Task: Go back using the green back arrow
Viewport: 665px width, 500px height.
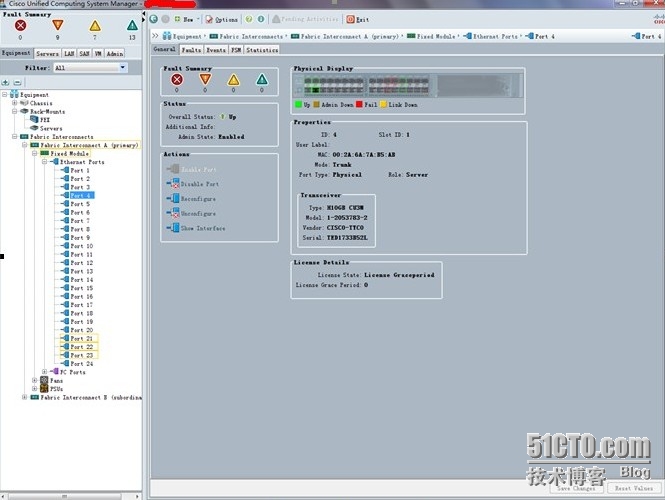Action: pyautogui.click(x=154, y=19)
